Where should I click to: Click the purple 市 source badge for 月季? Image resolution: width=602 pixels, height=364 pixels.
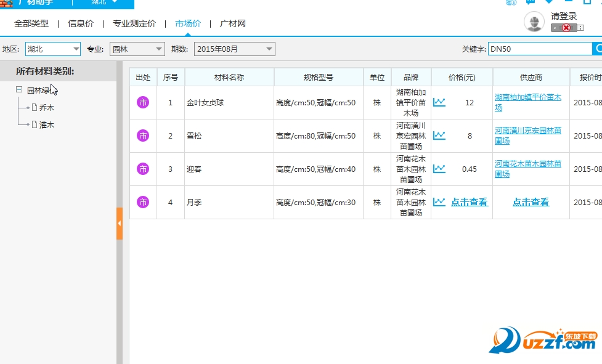tap(143, 202)
